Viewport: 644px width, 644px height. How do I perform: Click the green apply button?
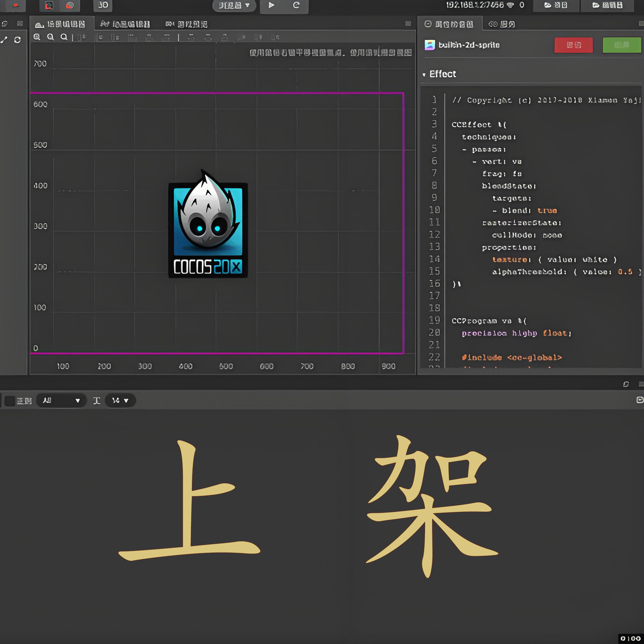[621, 45]
